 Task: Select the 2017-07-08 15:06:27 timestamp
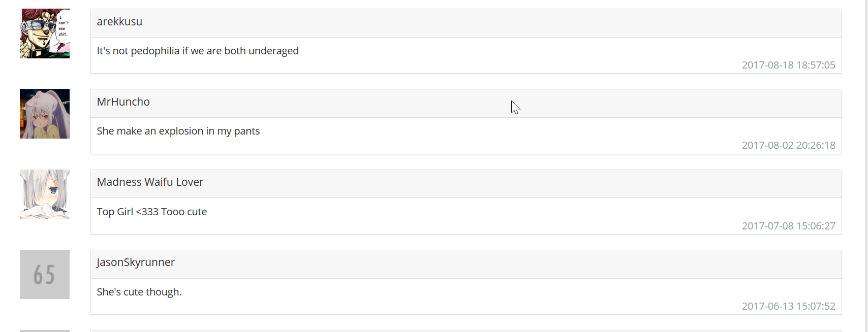click(788, 226)
